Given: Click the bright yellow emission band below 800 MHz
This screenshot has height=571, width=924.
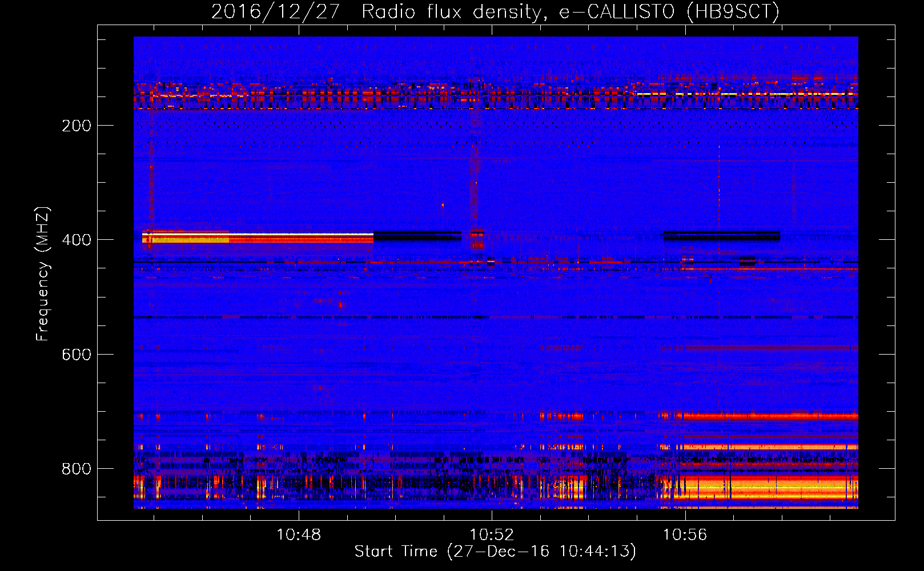Looking at the screenshot, I should click(x=765, y=488).
